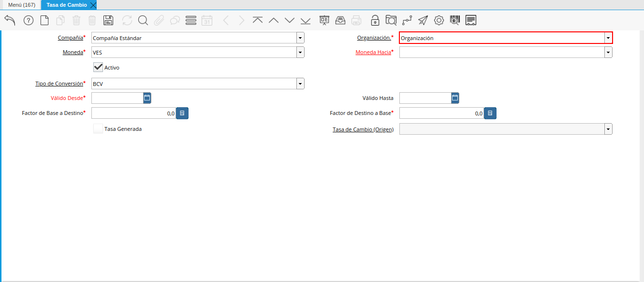Click the Organización label link

coord(374,38)
